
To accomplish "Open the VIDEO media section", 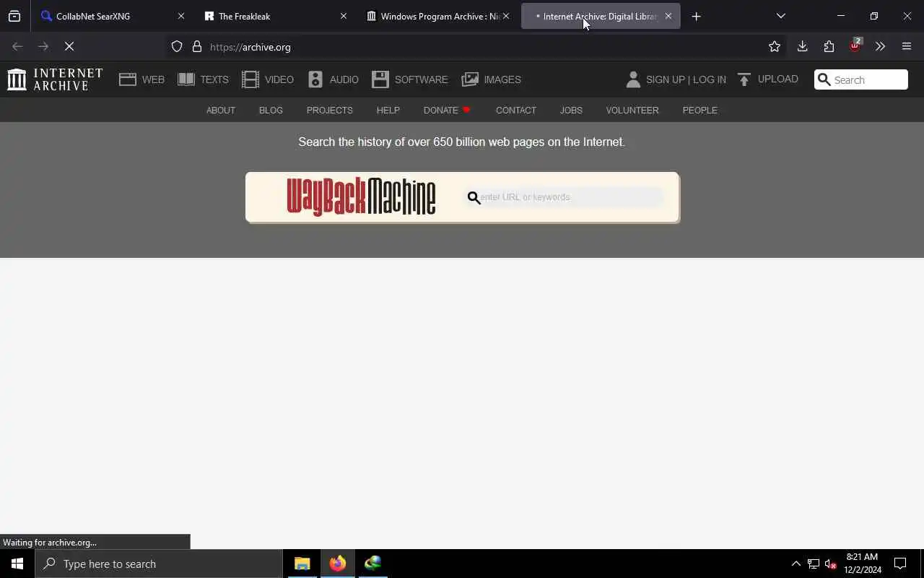I will click(268, 79).
